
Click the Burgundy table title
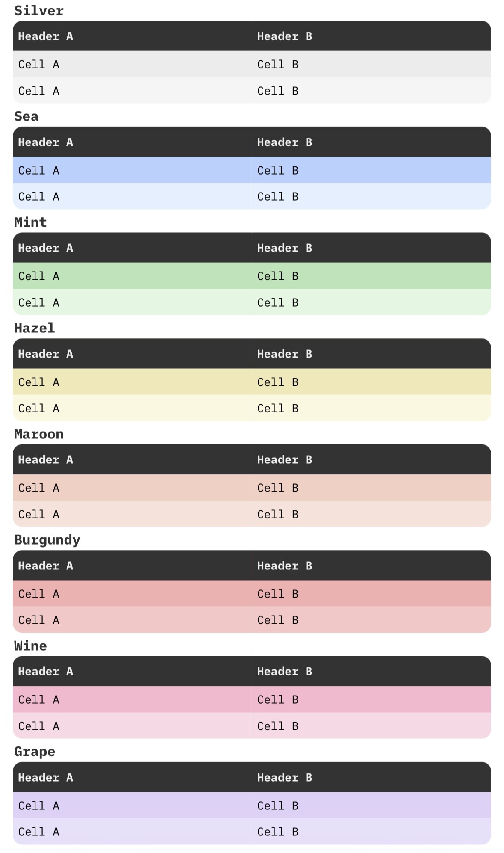[47, 540]
